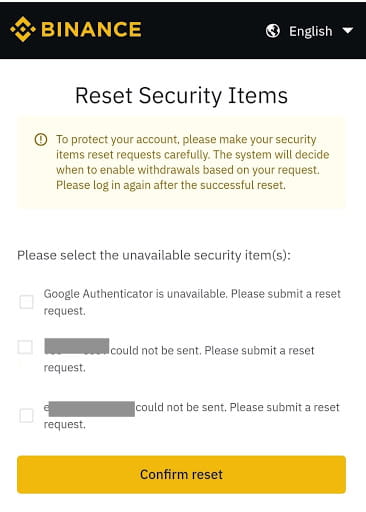Viewport: 366px width, 512px height.
Task: Click the BINANCE wordmark in header
Action: (91, 30)
